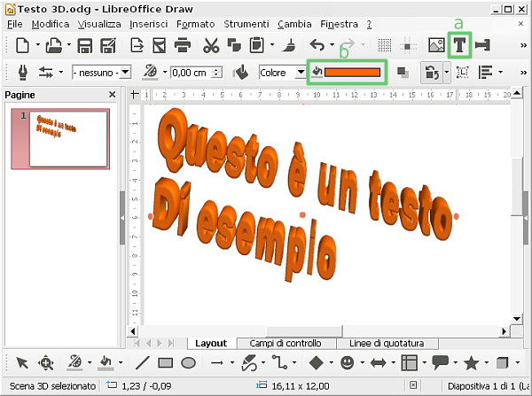Select the Line drawing tool
This screenshot has width=532, height=396.
tap(142, 362)
